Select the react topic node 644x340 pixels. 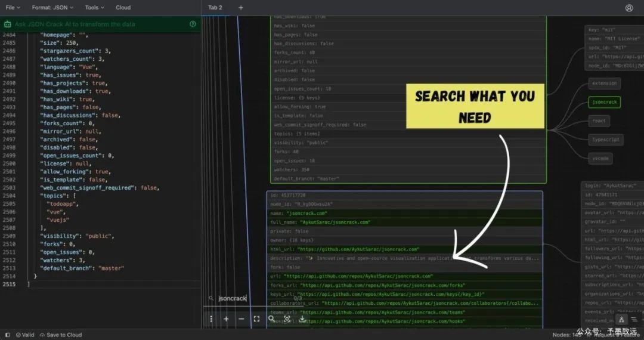[599, 121]
